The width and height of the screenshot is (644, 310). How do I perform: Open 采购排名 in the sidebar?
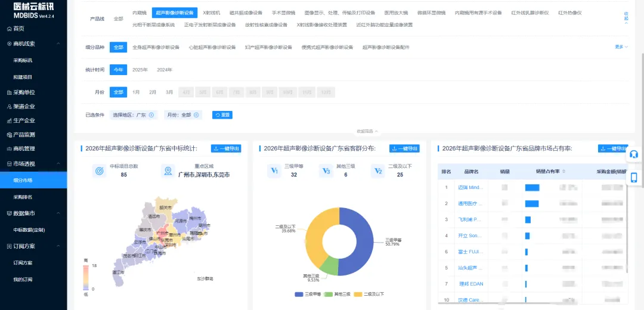click(23, 197)
